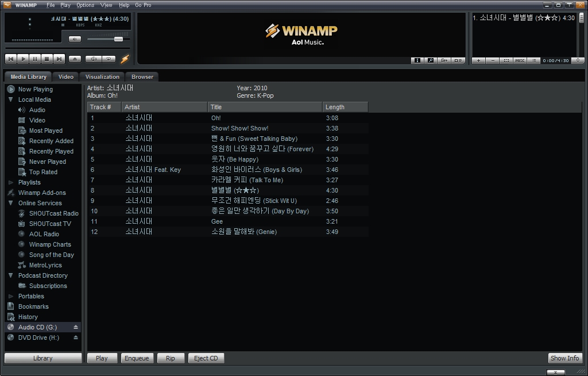Screen dimensions: 588x376
Task: Expand the Portables tree node
Action: (x=10, y=296)
